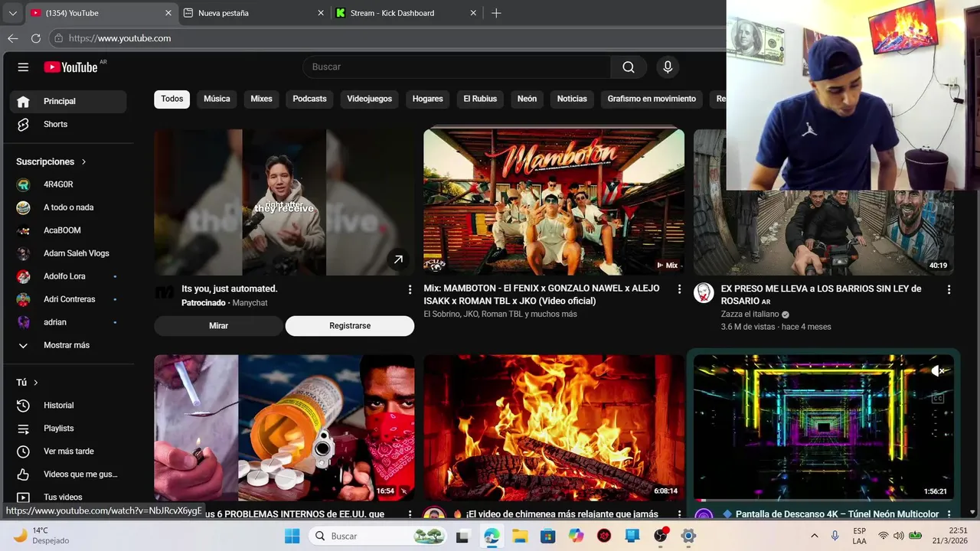Viewport: 980px width, 551px height.
Task: Click the Registrarse button
Action: pyautogui.click(x=350, y=326)
